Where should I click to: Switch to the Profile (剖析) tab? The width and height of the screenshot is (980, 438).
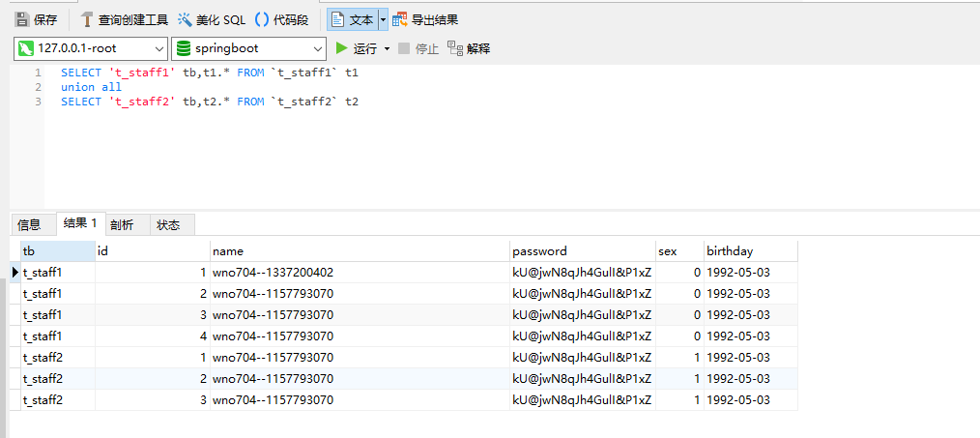coord(122,224)
